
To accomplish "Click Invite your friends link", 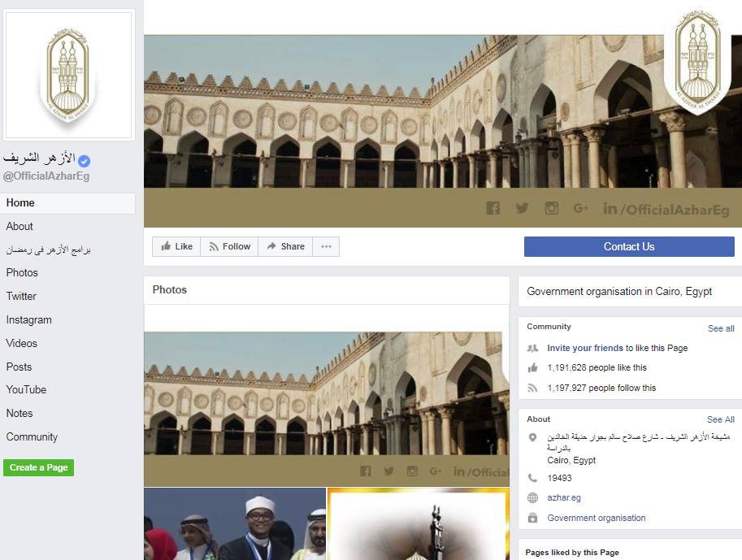I will 585,349.
